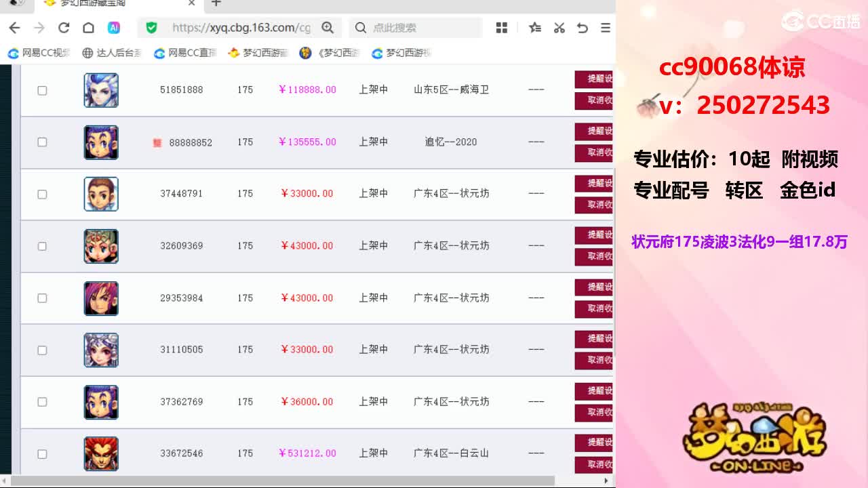Click the avatar for role 88888852

(x=101, y=142)
